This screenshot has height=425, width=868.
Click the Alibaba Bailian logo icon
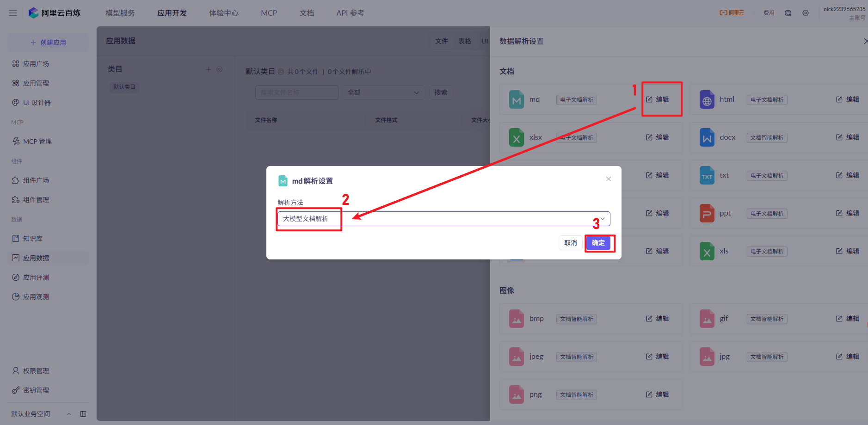click(x=33, y=13)
